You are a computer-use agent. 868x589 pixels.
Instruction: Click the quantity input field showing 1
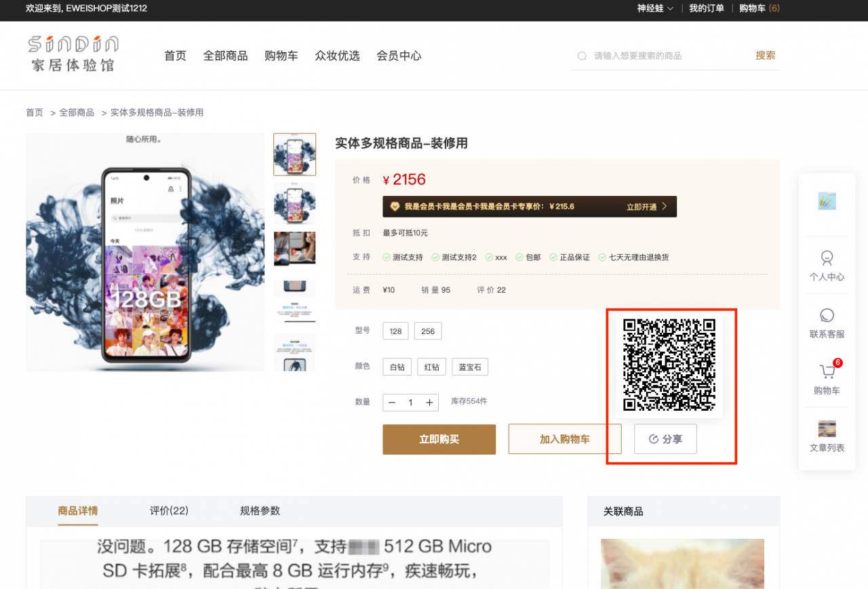click(x=410, y=403)
